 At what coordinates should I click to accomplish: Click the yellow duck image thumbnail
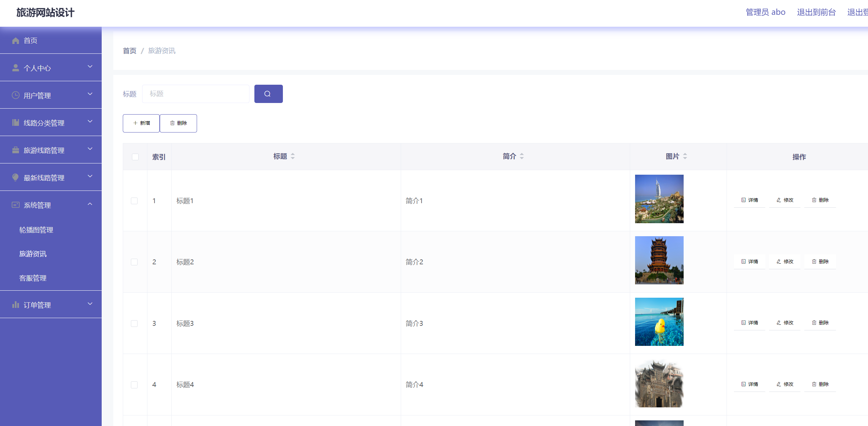(x=659, y=322)
